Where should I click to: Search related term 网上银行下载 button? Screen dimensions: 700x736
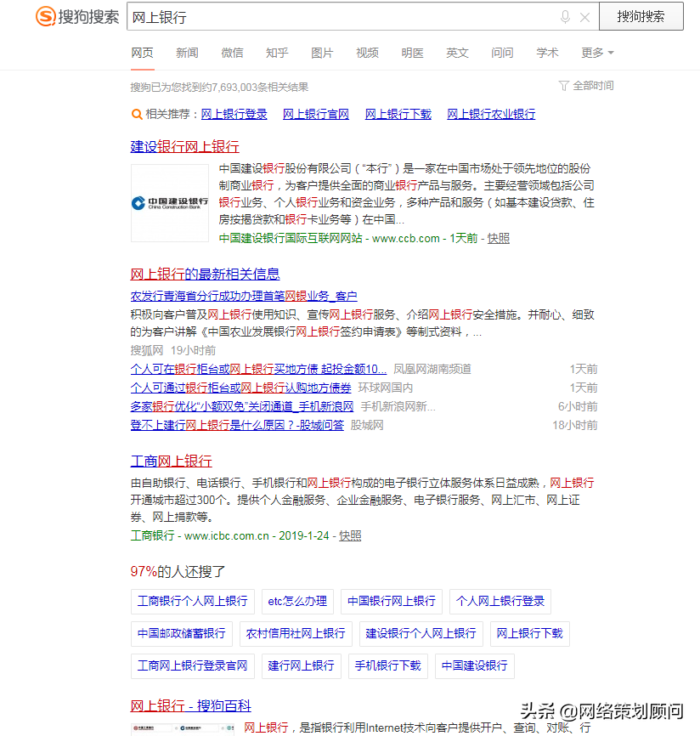coord(530,634)
